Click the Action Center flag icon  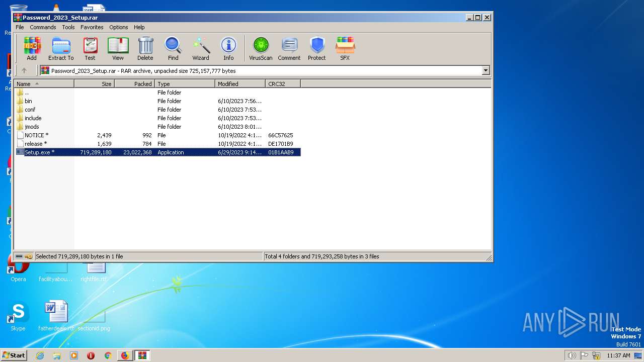[x=584, y=355]
